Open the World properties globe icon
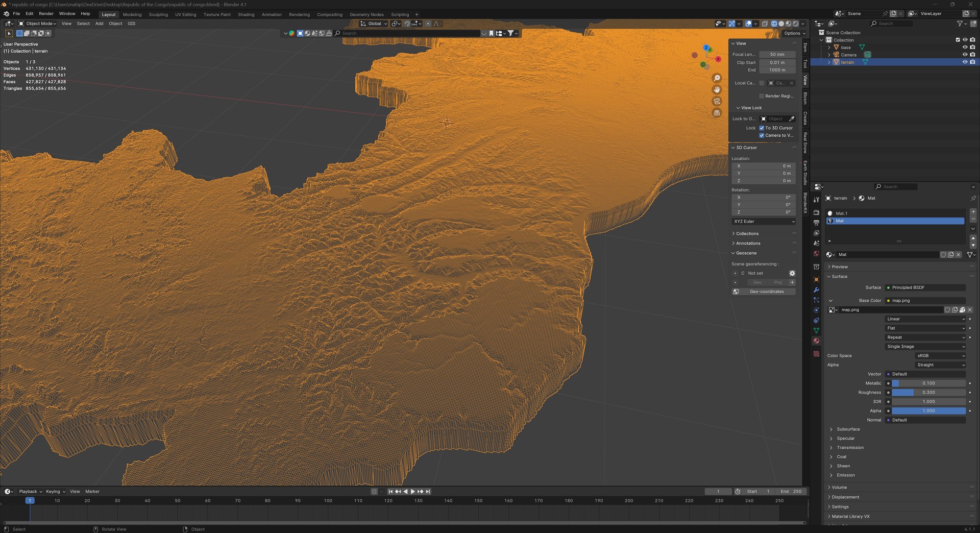The image size is (980, 533). click(x=816, y=254)
